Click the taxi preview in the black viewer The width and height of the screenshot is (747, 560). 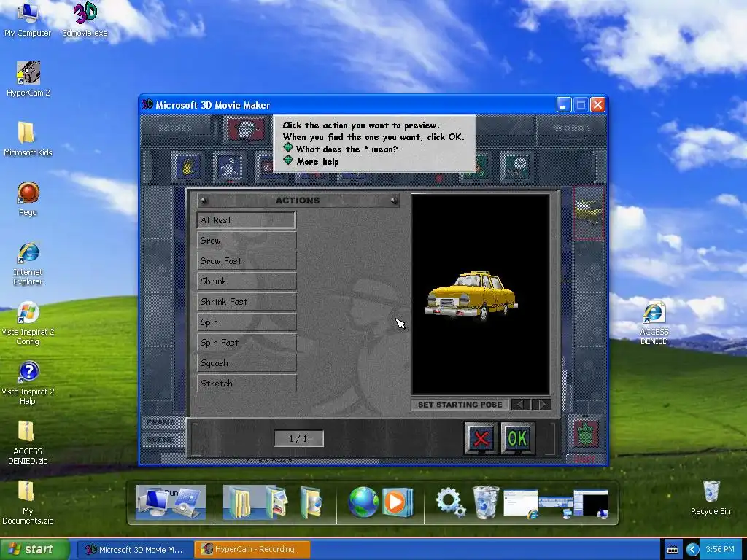[x=471, y=295]
